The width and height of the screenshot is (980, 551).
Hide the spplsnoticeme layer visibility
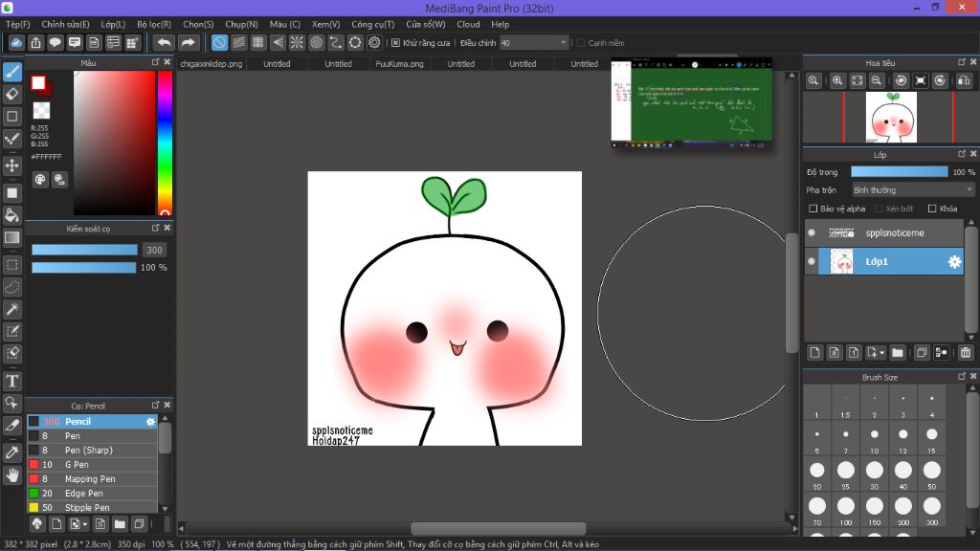[x=812, y=232]
